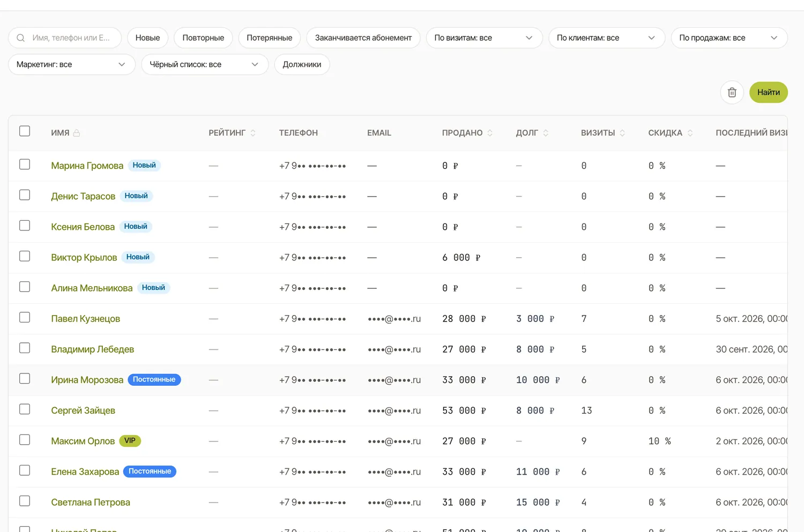Click the 10 % discount value

pos(660,441)
